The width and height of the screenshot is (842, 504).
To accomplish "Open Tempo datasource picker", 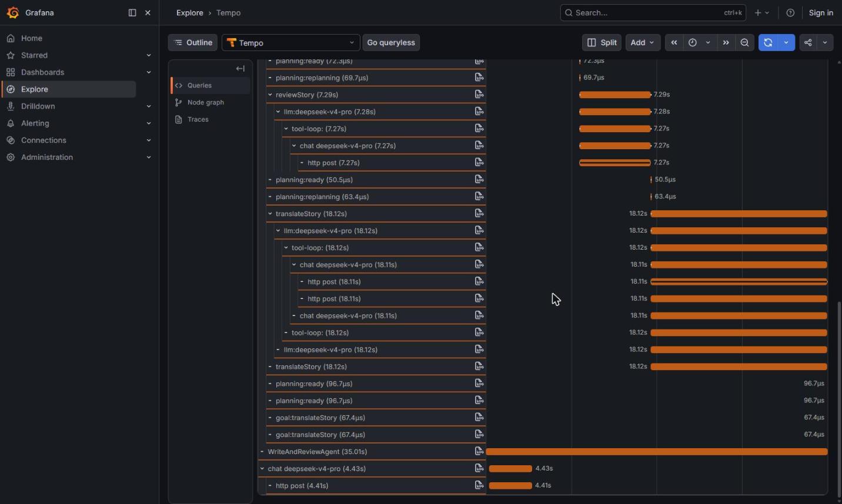I will (290, 42).
